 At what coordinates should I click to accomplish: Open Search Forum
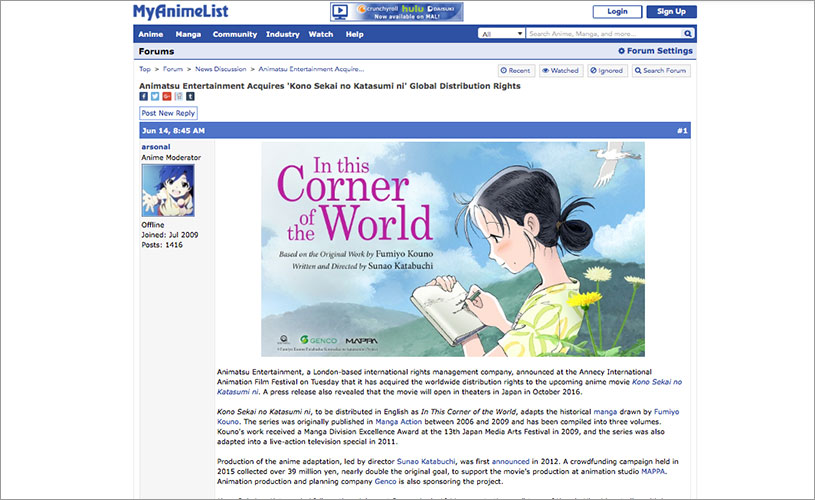pos(661,71)
